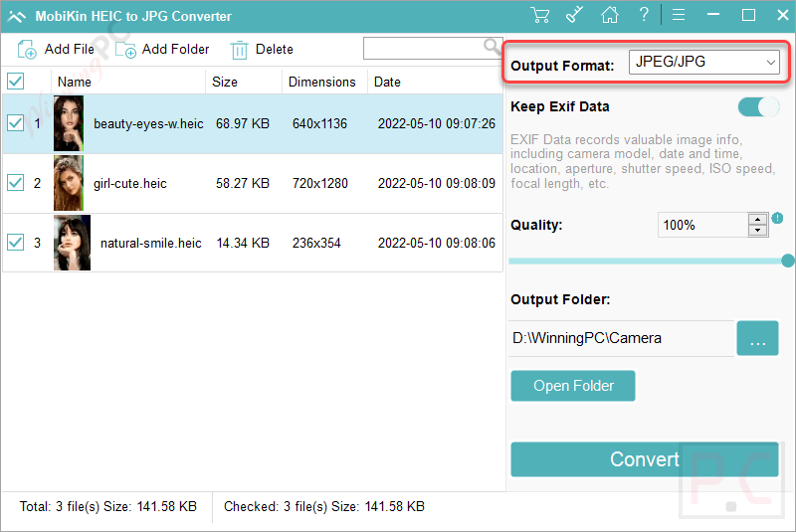Open the hamburger menu in title bar

[x=679, y=15]
